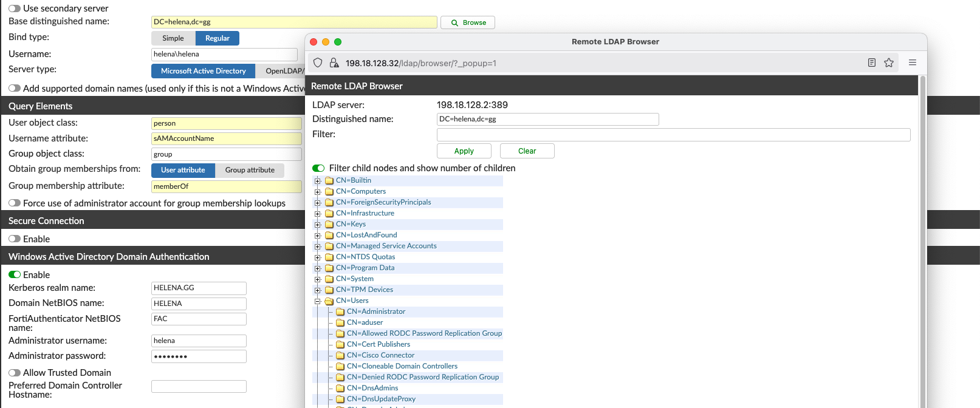Click the CN=Cisco Connector folder icon
Image resolution: width=980 pixels, height=408 pixels.
point(340,356)
